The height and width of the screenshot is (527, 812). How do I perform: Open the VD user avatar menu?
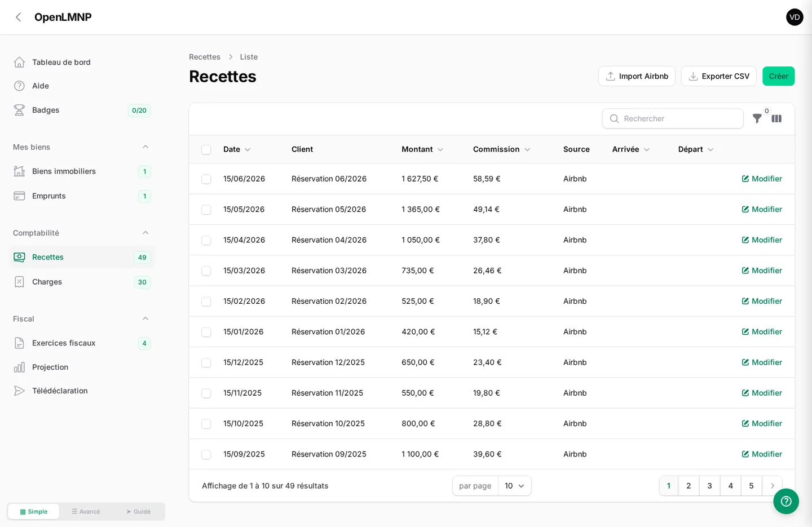(x=795, y=17)
